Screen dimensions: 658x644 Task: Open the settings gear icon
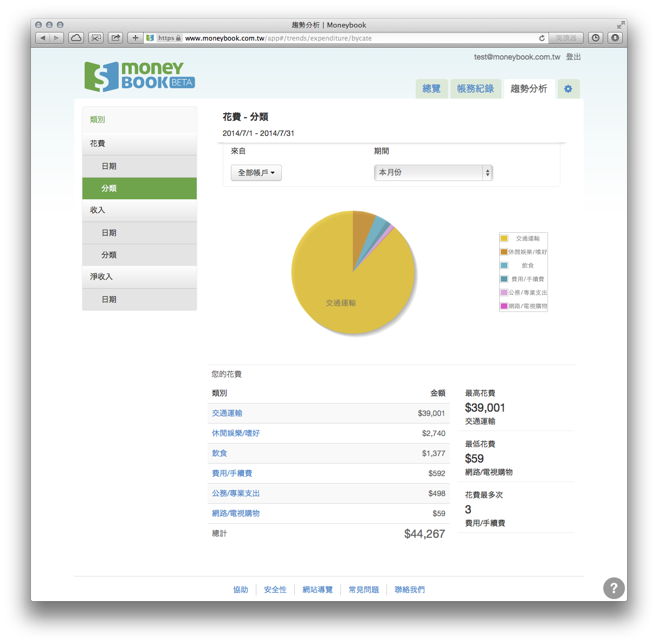coord(568,89)
